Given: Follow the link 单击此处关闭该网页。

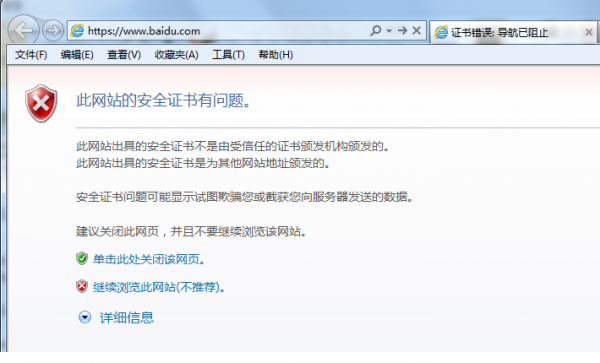Looking at the screenshot, I should coord(149,259).
